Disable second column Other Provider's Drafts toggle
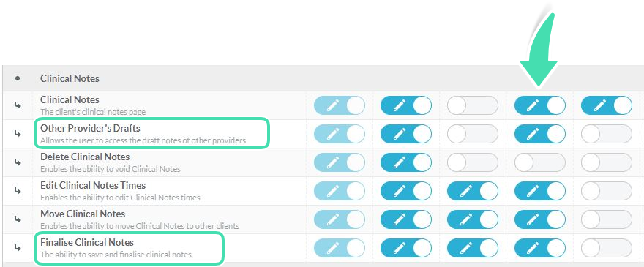 [406, 134]
